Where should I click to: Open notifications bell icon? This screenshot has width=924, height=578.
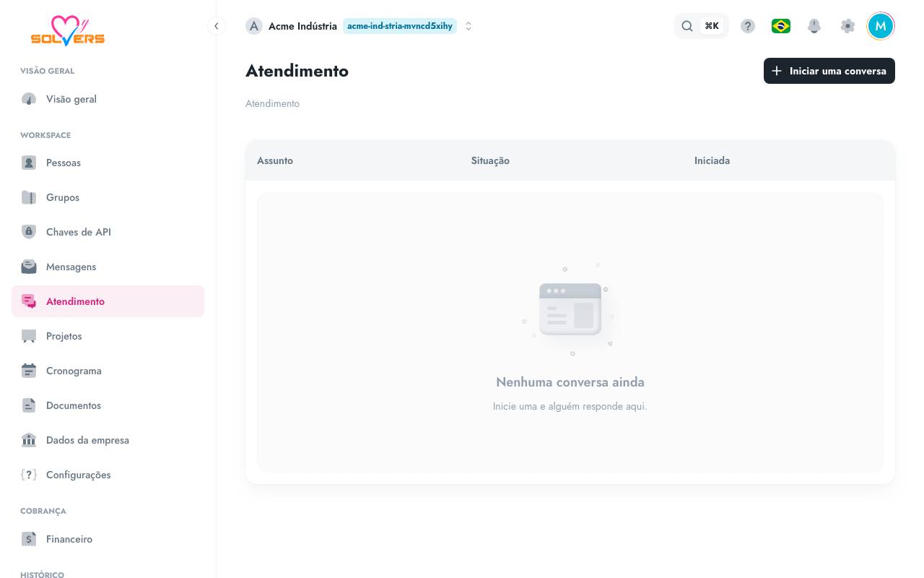(814, 26)
